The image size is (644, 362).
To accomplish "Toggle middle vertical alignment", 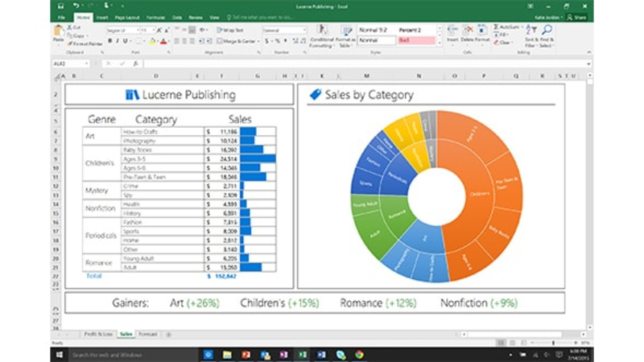I will point(184,30).
